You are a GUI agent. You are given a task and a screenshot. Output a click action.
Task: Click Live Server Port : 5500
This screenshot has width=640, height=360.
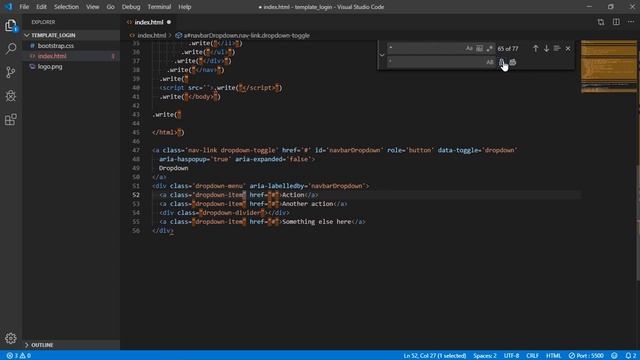586,356
